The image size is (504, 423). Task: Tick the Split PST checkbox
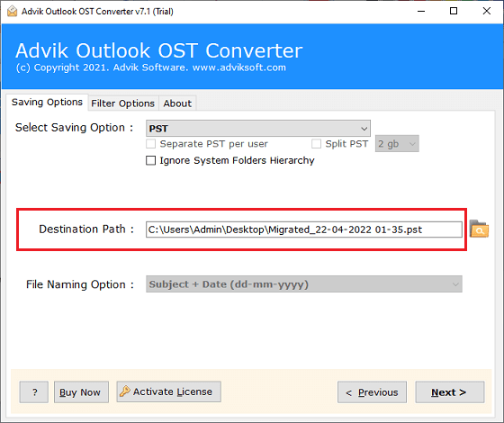click(x=316, y=144)
